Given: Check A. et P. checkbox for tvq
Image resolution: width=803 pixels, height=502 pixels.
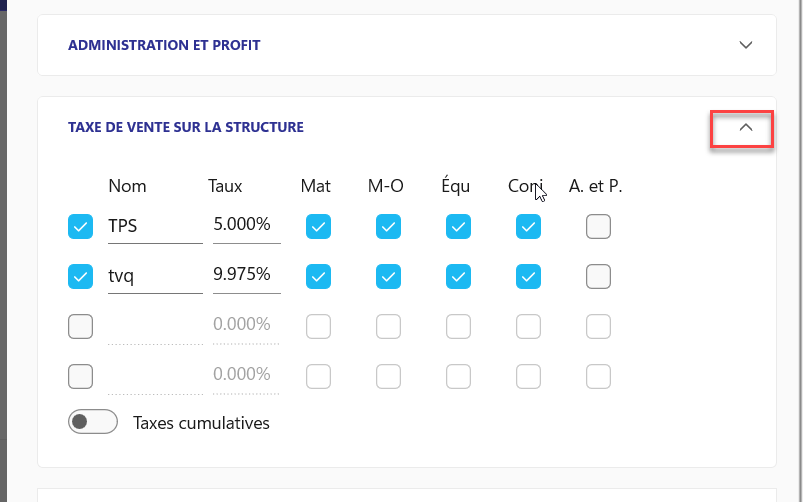Looking at the screenshot, I should (x=598, y=276).
